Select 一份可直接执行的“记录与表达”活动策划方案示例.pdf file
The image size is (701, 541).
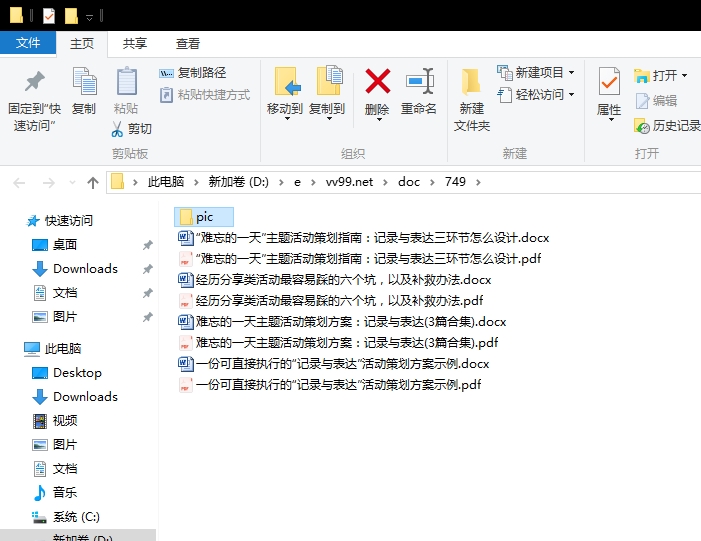point(329,385)
